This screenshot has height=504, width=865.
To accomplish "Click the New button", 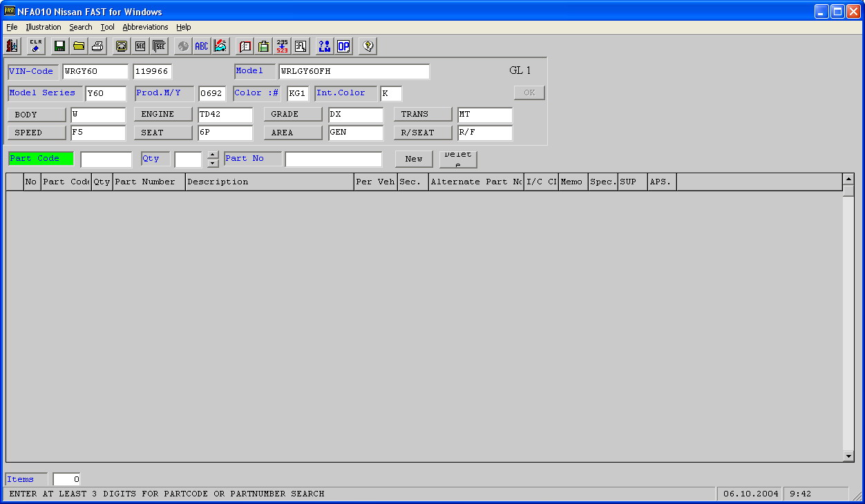I will 414,159.
